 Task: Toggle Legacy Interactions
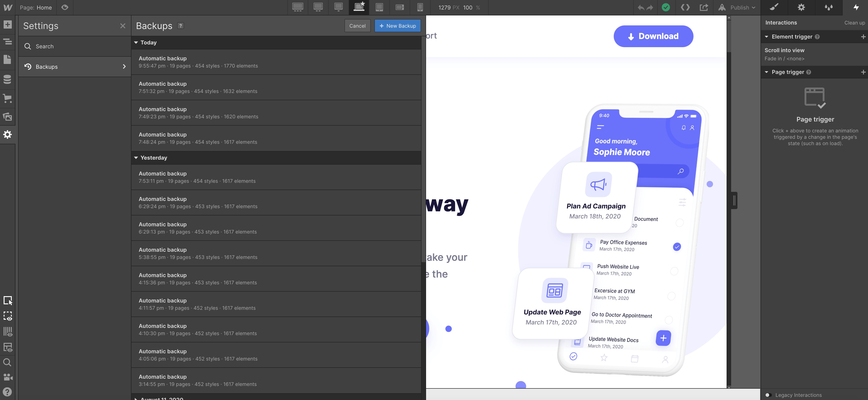coord(768,395)
